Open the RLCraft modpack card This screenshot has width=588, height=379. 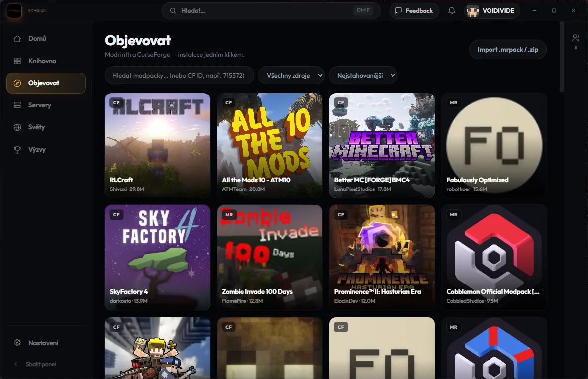[158, 145]
